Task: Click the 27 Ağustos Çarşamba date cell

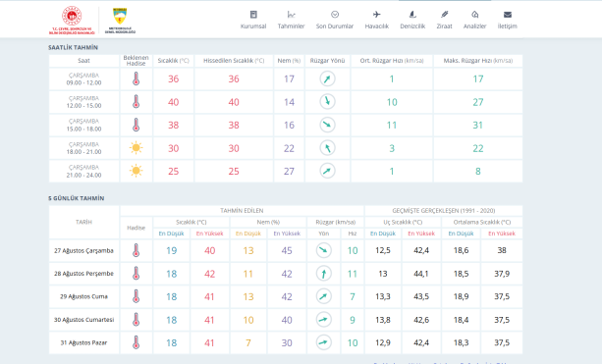Action: pyautogui.click(x=83, y=250)
